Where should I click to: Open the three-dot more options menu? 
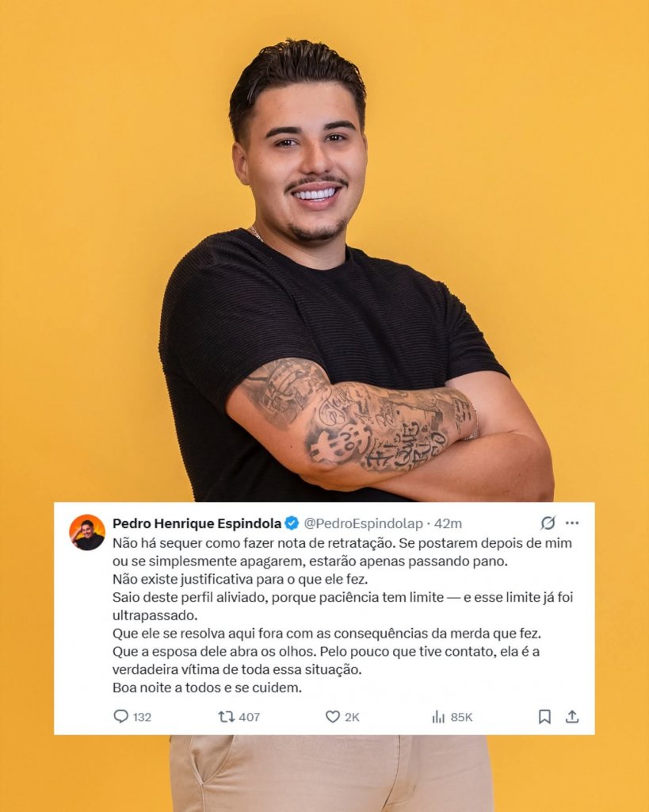pos(572,523)
